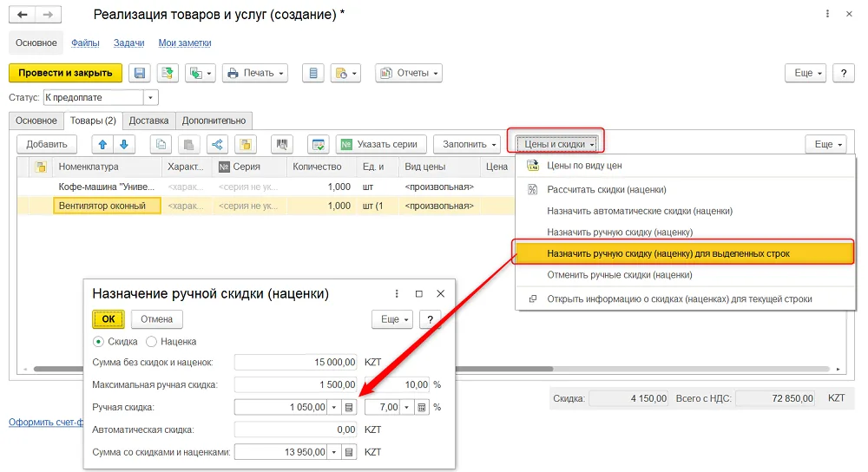Expand manual discount percent dropdown arrow
The image size is (868, 472).
407,407
